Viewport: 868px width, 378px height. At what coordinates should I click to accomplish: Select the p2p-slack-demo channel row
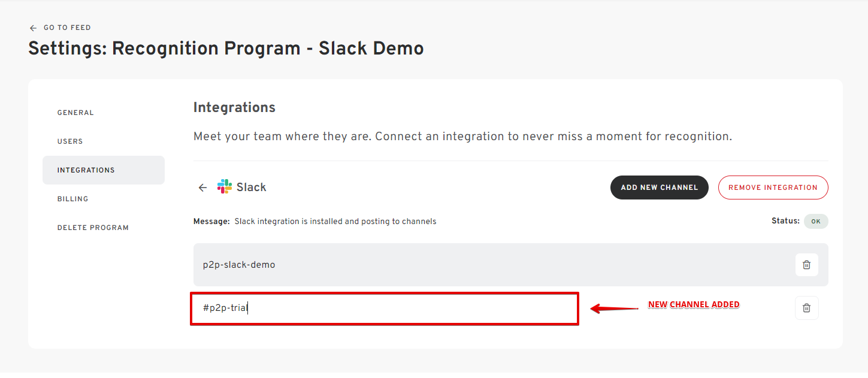coord(510,265)
